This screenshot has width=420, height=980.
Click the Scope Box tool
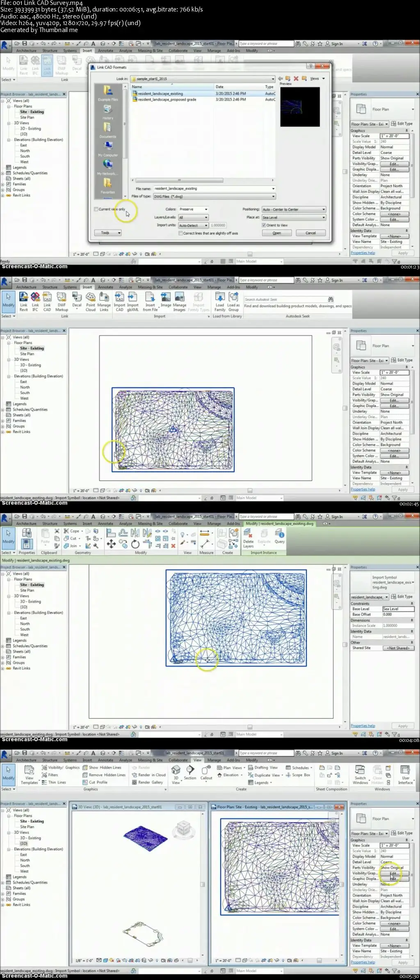pos(297,775)
